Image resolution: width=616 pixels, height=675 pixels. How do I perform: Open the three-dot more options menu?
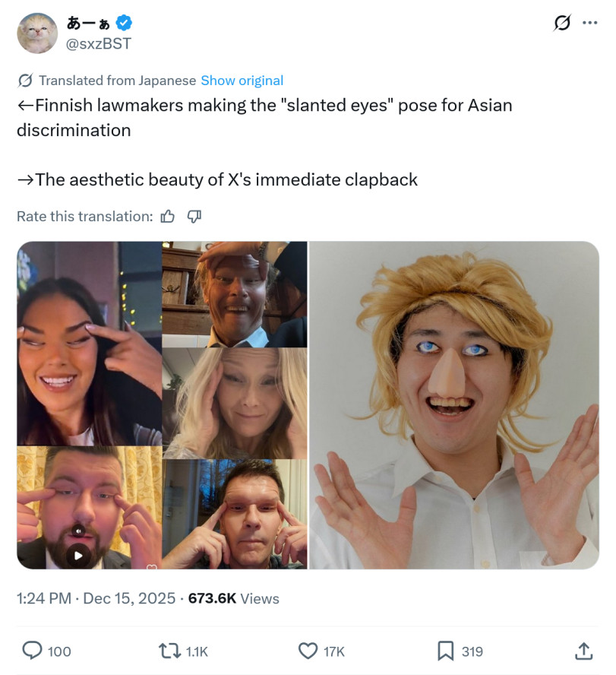pos(589,23)
